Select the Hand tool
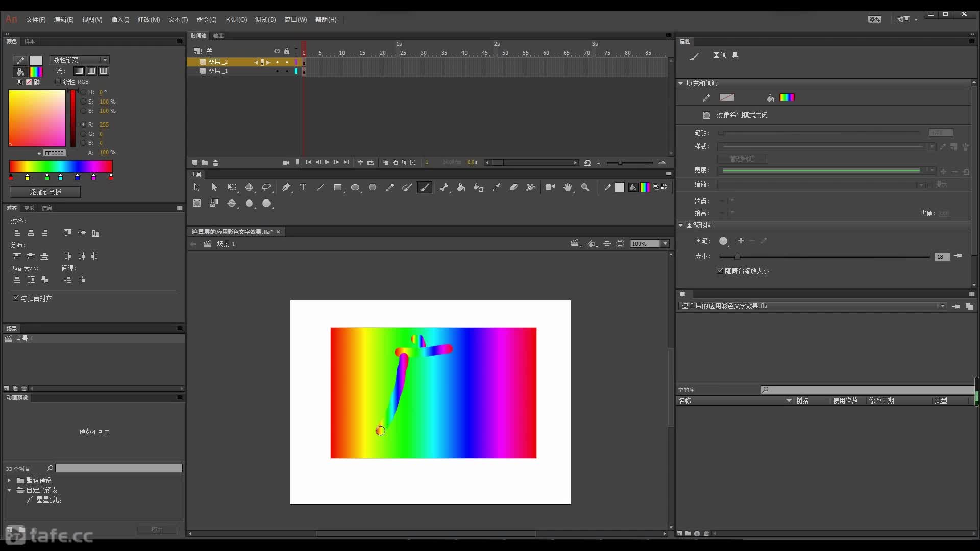980x551 pixels. click(x=568, y=188)
